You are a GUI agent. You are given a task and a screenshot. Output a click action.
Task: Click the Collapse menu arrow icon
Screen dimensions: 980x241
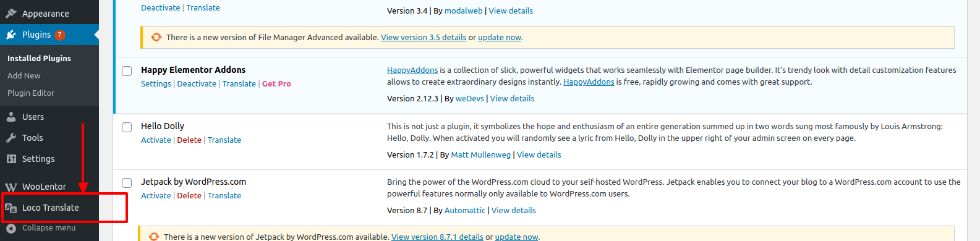[x=11, y=228]
